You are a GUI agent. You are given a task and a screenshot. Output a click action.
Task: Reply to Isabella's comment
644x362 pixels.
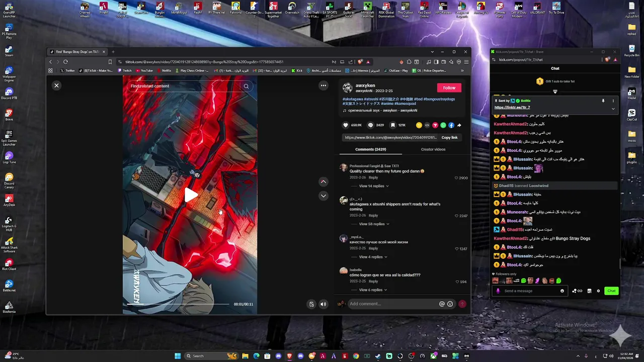(373, 281)
